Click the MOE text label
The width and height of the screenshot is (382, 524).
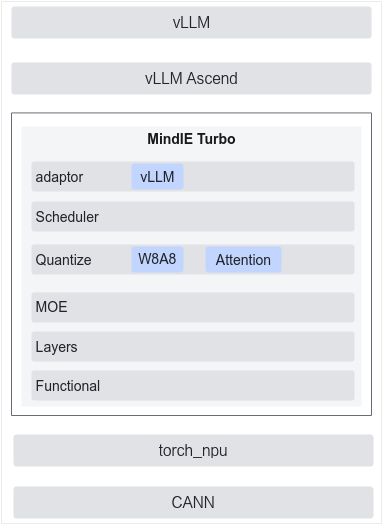coord(51,307)
